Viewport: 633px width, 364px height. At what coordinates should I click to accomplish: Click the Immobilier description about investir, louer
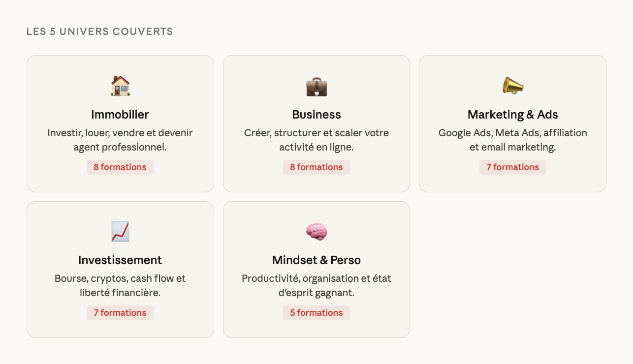point(120,140)
